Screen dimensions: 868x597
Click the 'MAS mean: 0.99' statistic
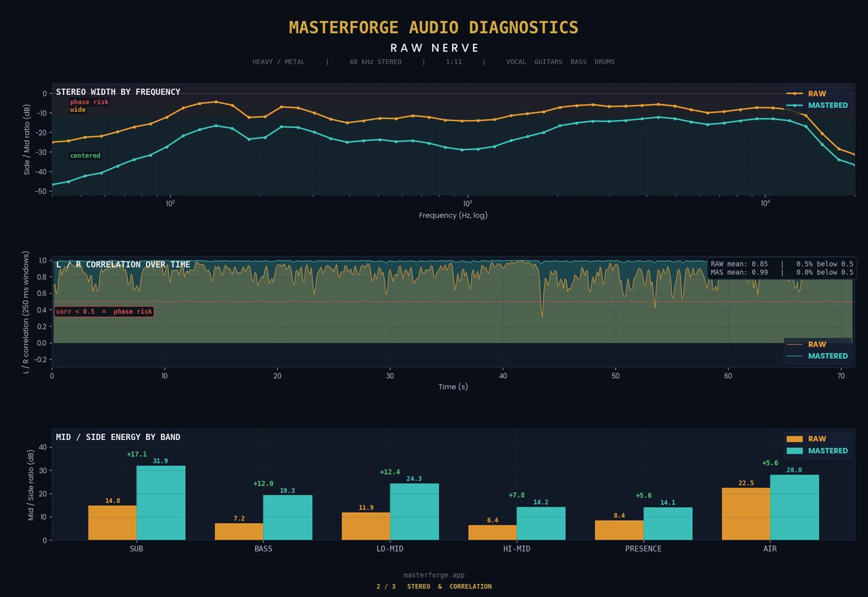coord(739,272)
